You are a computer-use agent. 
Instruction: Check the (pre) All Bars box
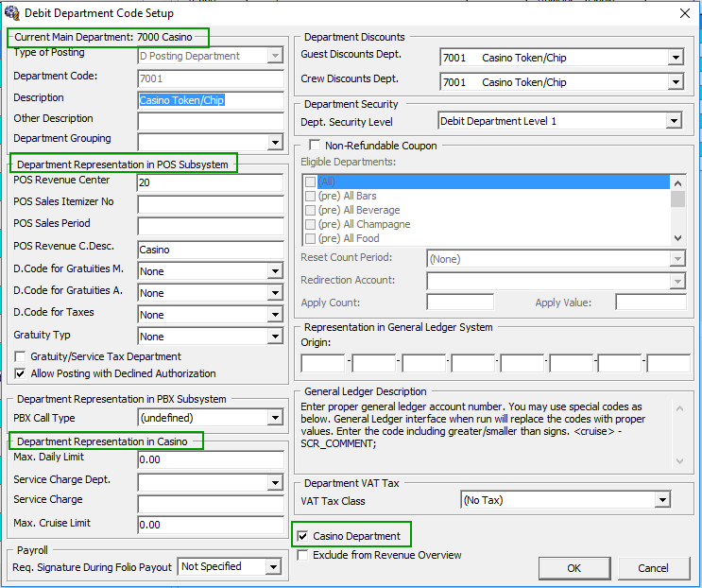[x=310, y=196]
